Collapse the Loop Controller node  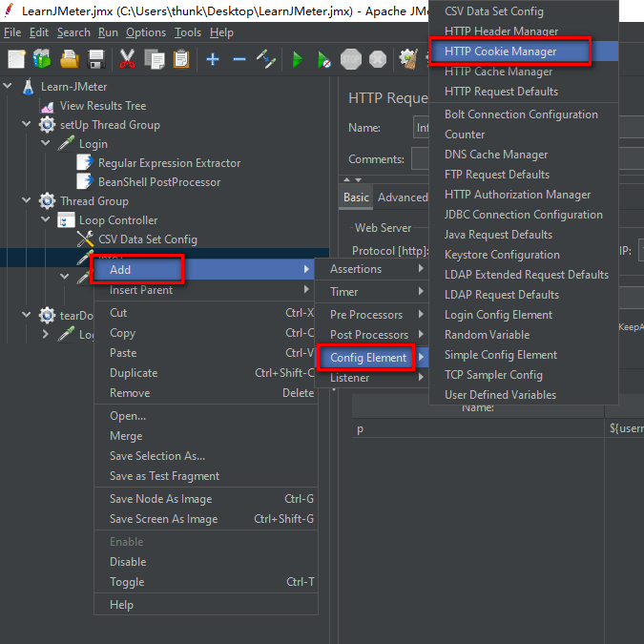coord(45,219)
